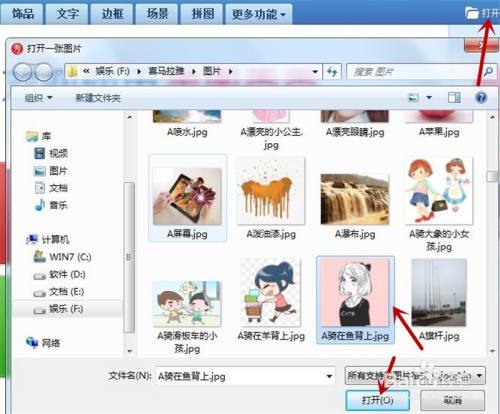
Task: Click the sidebar scroll down arrow
Action: pos(130,351)
